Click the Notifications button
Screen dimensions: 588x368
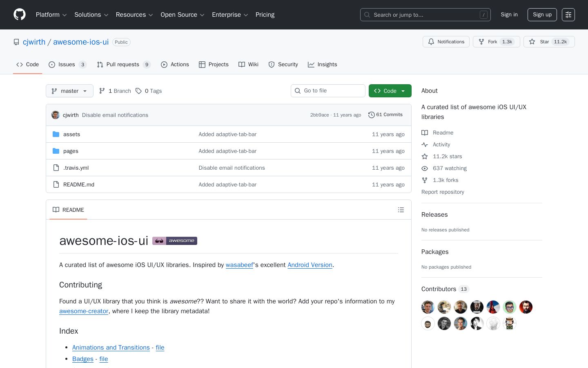click(446, 42)
